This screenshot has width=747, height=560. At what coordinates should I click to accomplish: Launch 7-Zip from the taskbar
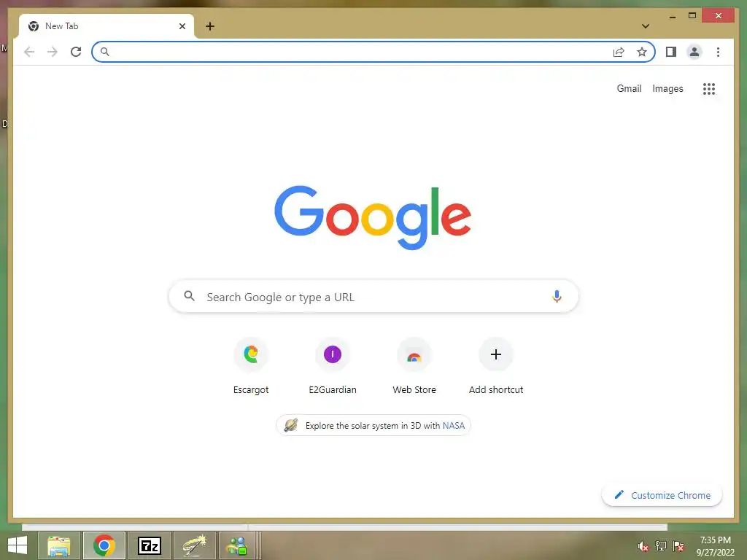149,545
